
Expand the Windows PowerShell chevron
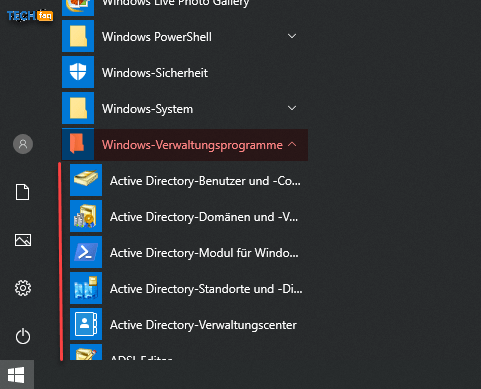point(292,36)
